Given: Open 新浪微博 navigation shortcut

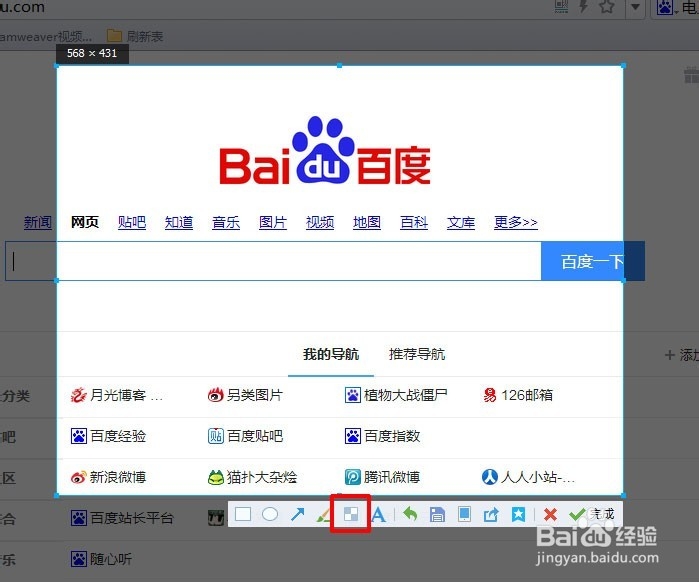Looking at the screenshot, I should click(x=108, y=477).
